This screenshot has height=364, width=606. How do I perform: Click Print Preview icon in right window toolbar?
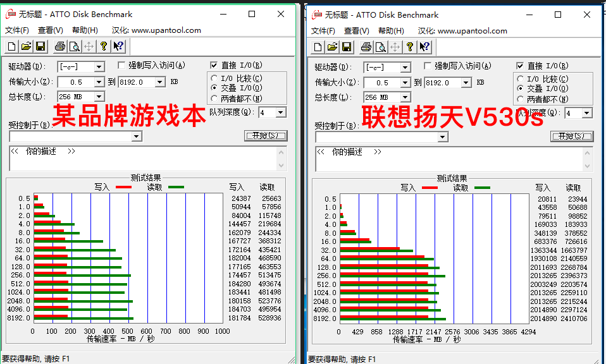tap(380, 47)
